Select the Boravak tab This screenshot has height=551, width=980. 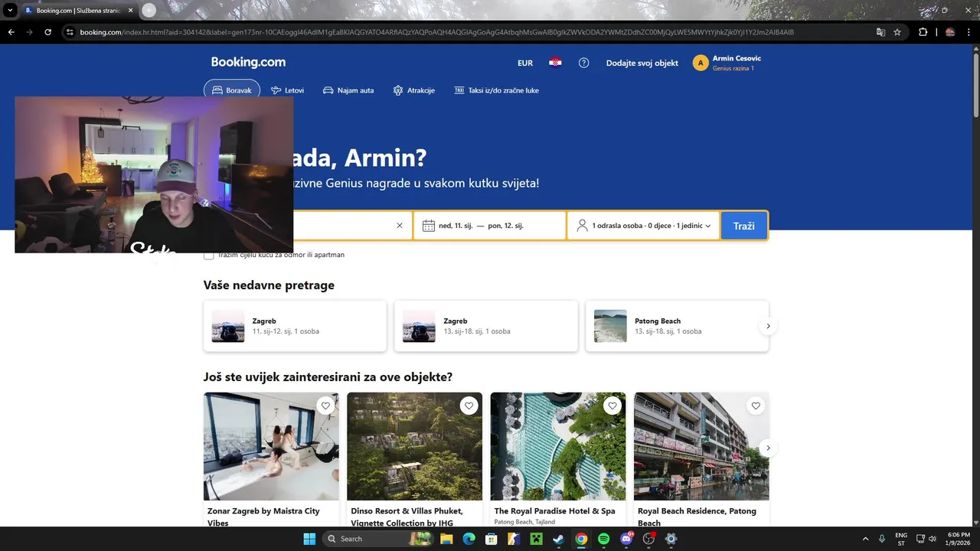pyautogui.click(x=231, y=90)
